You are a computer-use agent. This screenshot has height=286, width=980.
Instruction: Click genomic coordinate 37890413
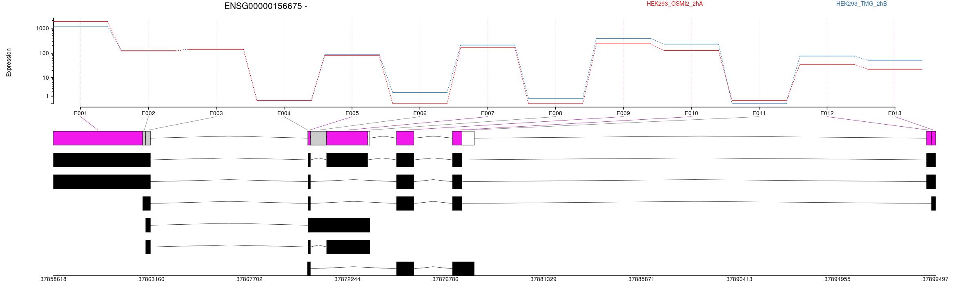pyautogui.click(x=739, y=279)
